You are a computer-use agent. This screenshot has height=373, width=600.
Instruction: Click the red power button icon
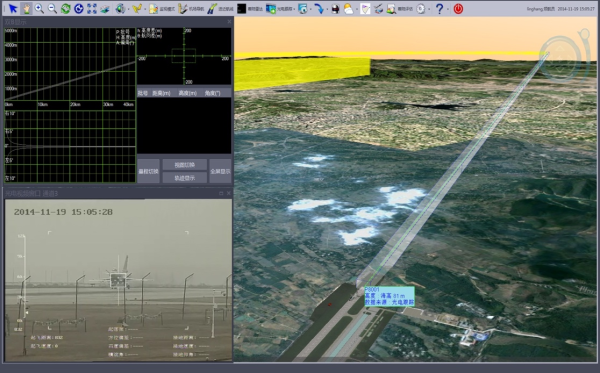(458, 8)
